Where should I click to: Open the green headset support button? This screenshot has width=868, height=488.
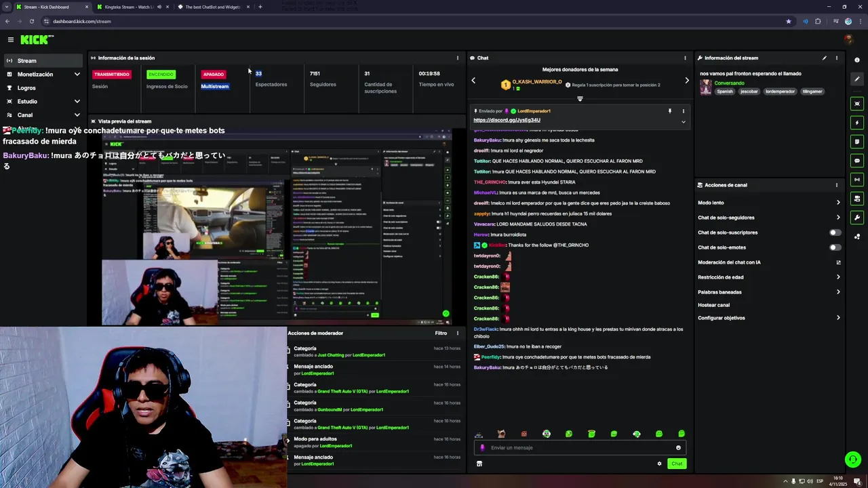853,460
